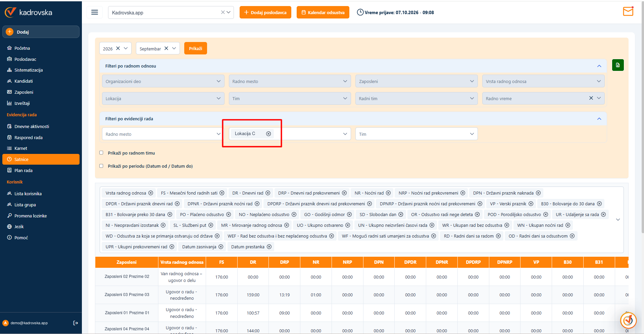Remove the 'NR - Noćni rad' column chip
The height and width of the screenshot is (334, 644).
pyautogui.click(x=388, y=193)
